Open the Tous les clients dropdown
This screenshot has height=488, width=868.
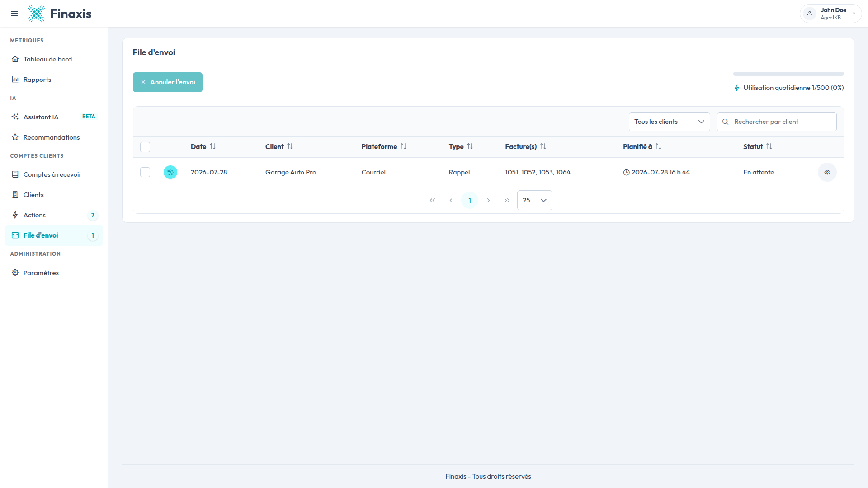669,122
